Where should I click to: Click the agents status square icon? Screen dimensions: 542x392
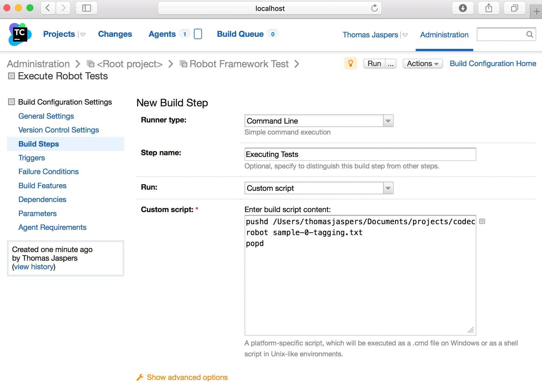tap(198, 34)
